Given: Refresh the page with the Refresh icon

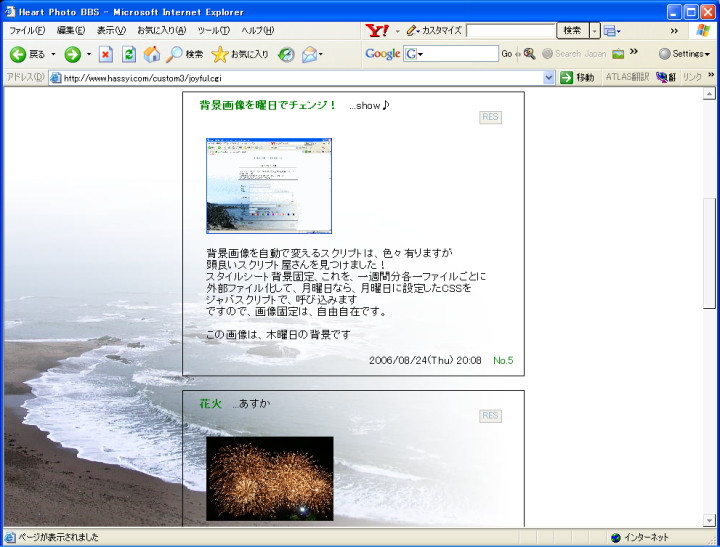Looking at the screenshot, I should pos(129,54).
